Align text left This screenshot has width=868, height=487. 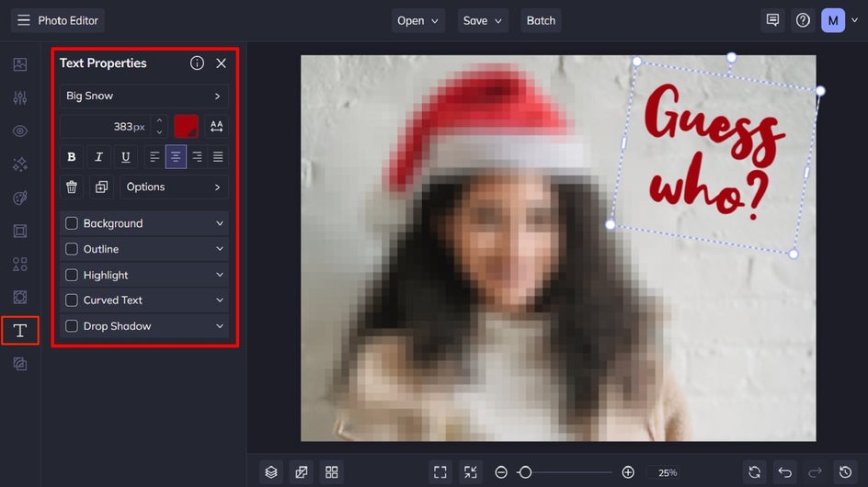click(x=154, y=156)
